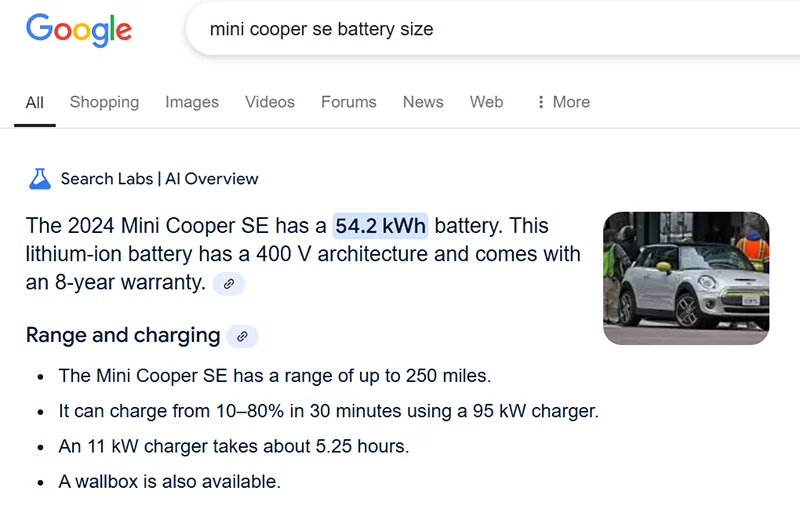Switch to the Shopping tab

[x=104, y=102]
